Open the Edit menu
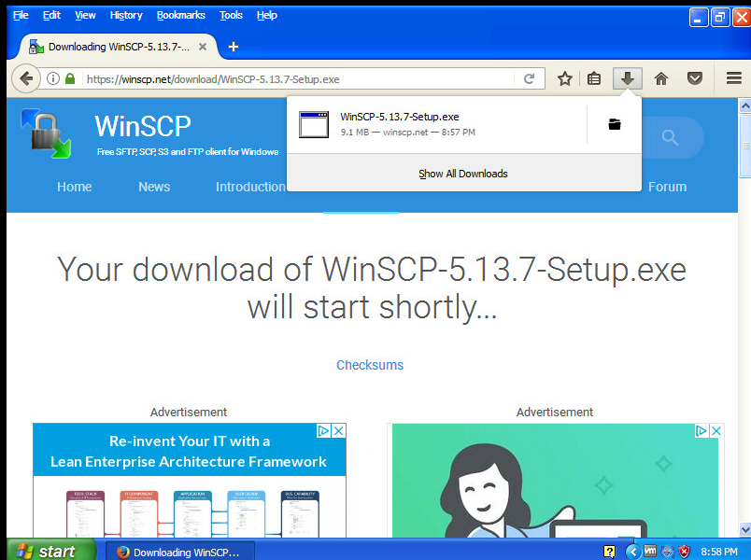Screen dimensions: 751x560 tap(51, 15)
